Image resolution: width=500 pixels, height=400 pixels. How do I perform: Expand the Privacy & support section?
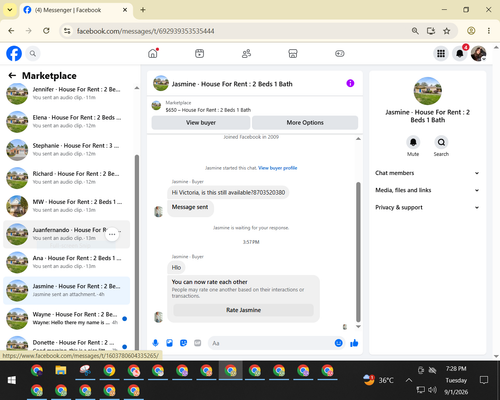coord(427,208)
